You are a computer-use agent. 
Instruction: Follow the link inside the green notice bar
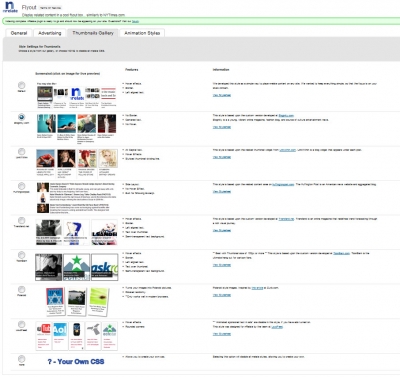(135, 21)
